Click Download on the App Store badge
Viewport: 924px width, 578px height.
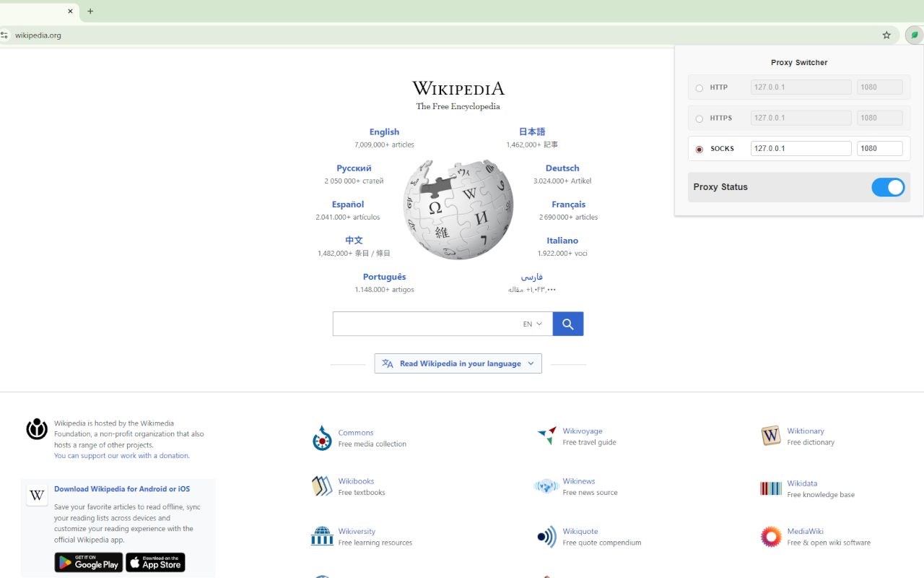[x=155, y=563]
